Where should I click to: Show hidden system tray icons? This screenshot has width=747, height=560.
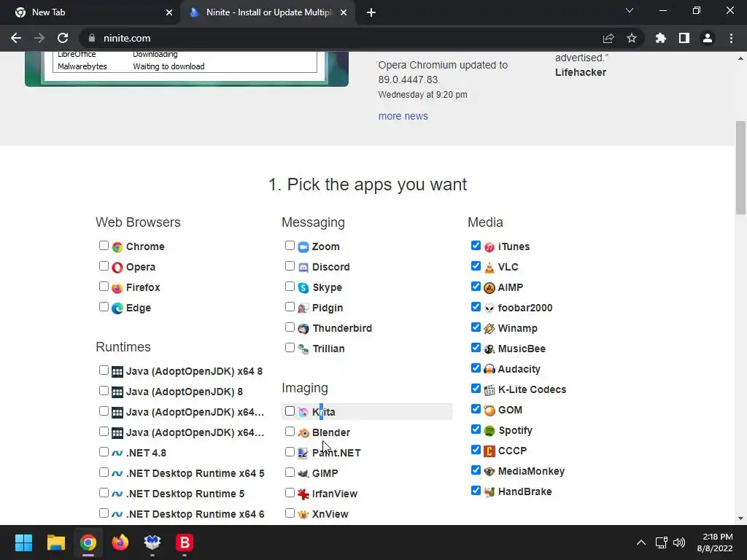click(x=641, y=542)
